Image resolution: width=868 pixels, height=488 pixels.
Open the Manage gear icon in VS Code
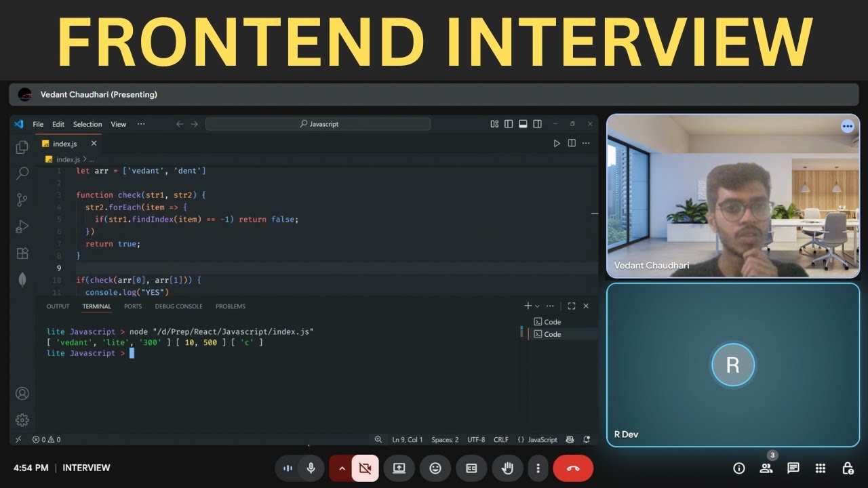[22, 420]
